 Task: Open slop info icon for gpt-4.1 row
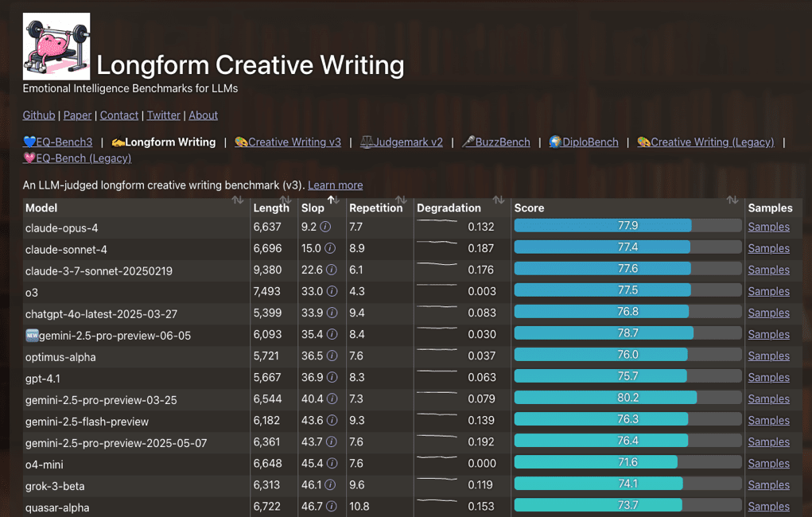coord(332,378)
